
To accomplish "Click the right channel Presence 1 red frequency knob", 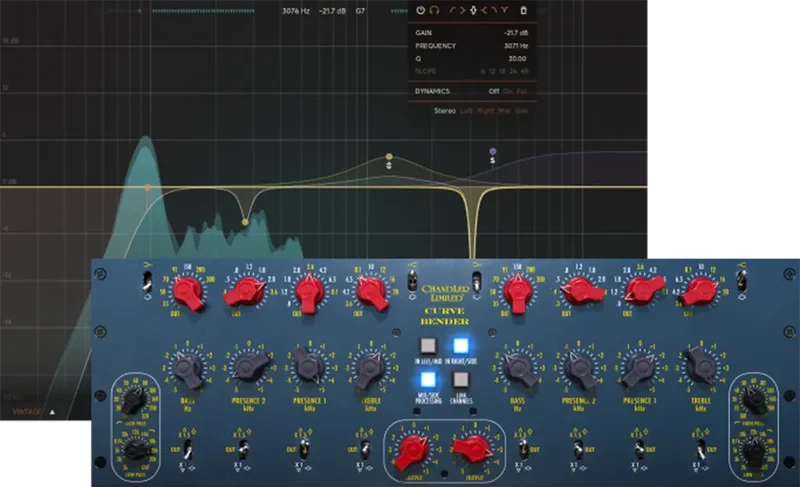I will (644, 291).
